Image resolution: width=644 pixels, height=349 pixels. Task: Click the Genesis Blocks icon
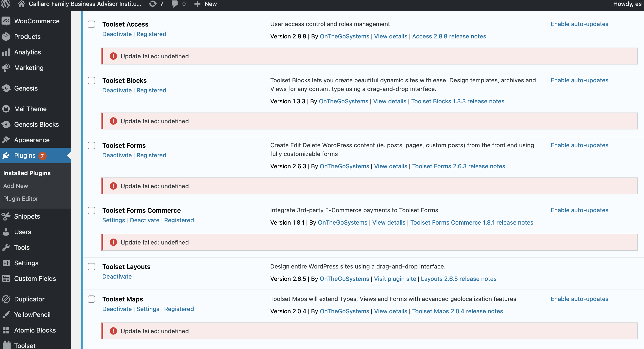6,124
